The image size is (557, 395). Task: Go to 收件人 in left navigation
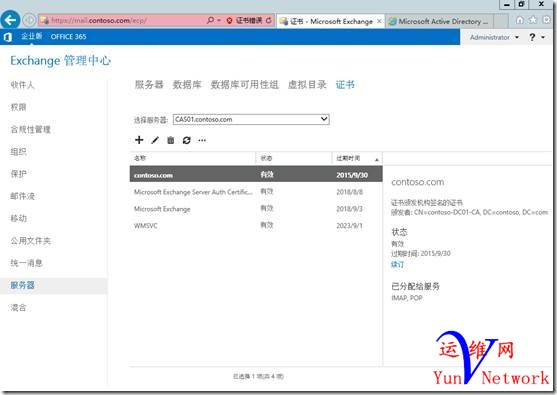pos(22,85)
